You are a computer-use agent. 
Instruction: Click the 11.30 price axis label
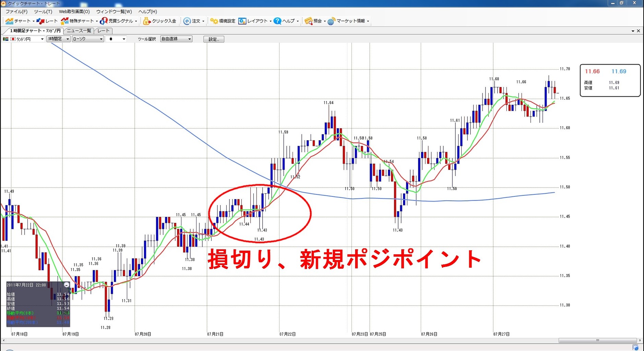pos(565,305)
